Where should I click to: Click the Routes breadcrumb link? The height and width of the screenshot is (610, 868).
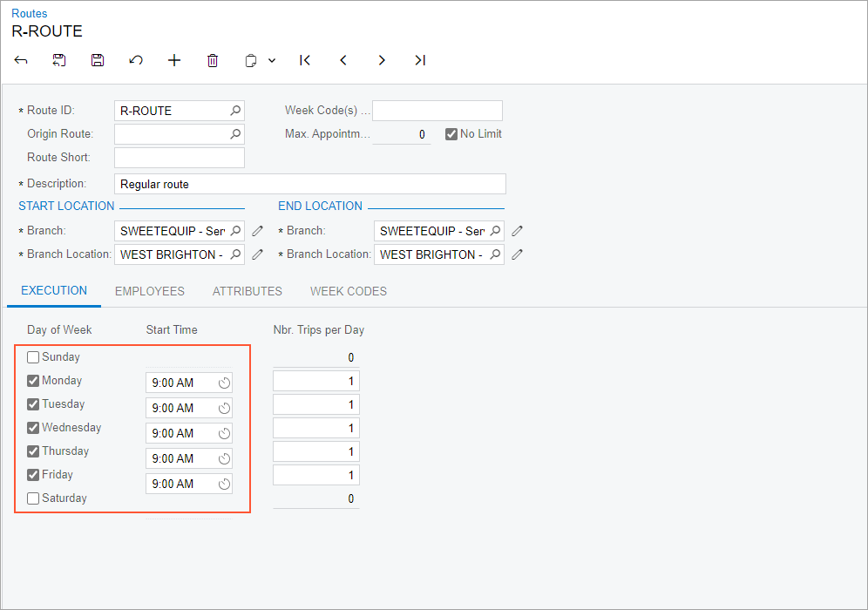click(30, 13)
